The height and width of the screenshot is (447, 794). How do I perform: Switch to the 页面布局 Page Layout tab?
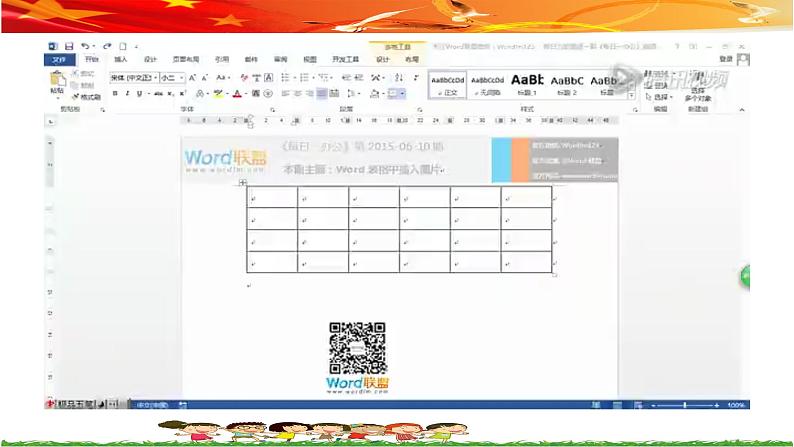point(186,60)
